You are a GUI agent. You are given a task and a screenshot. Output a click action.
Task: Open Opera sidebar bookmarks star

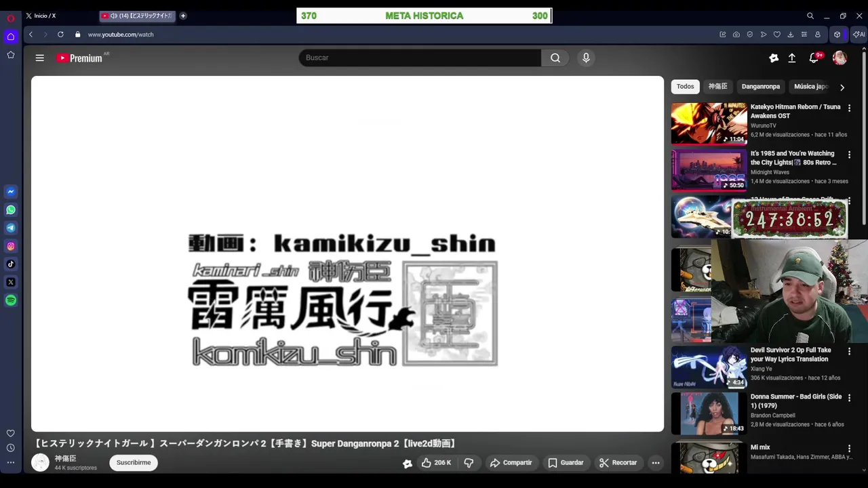tap(11, 55)
